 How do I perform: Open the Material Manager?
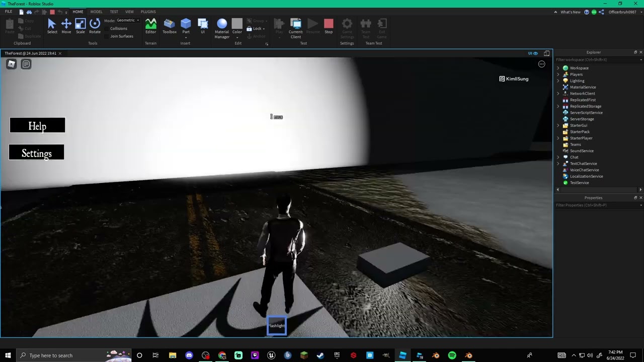coord(222,29)
